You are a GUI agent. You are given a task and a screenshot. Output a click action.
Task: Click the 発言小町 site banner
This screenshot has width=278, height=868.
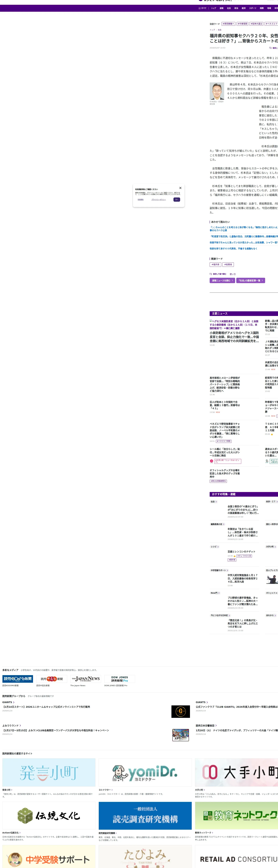[49, 773]
